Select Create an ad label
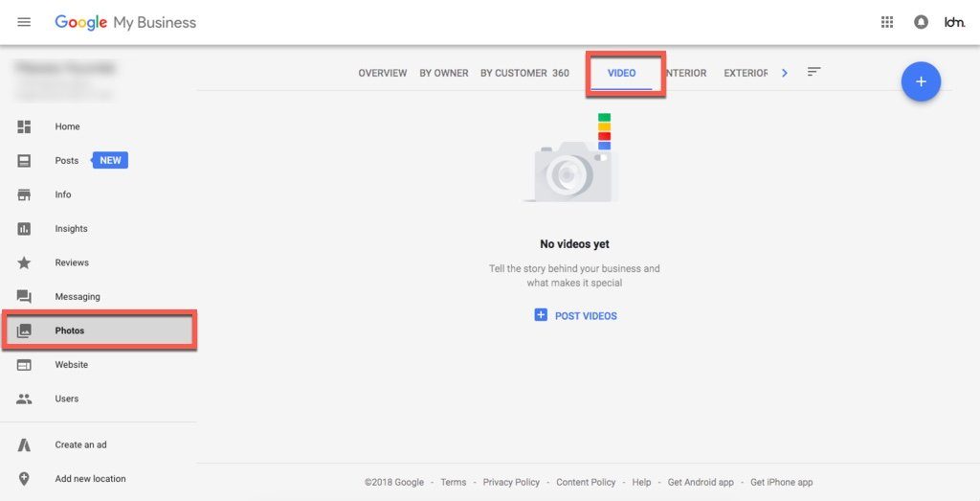Screen dimensions: 980x501 point(80,444)
